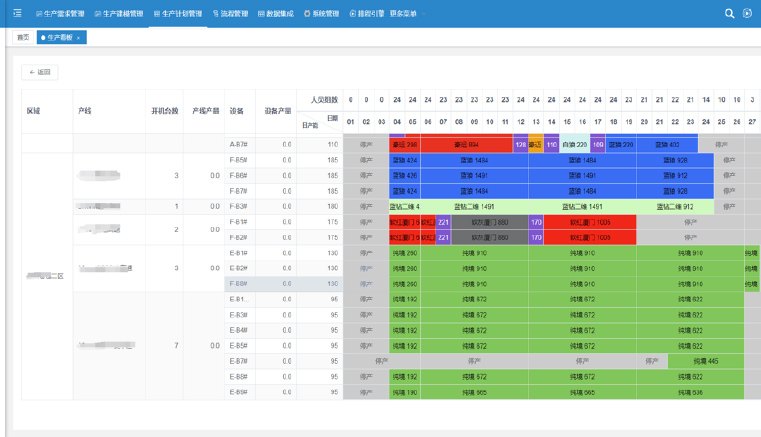761x437 pixels.
Task: Click date column header 01
Action: coord(350,122)
